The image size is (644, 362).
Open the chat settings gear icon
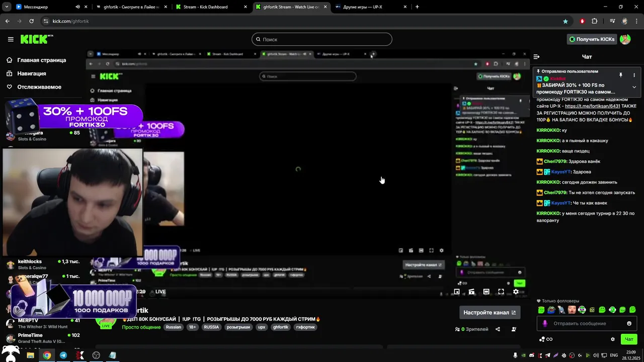(613, 339)
